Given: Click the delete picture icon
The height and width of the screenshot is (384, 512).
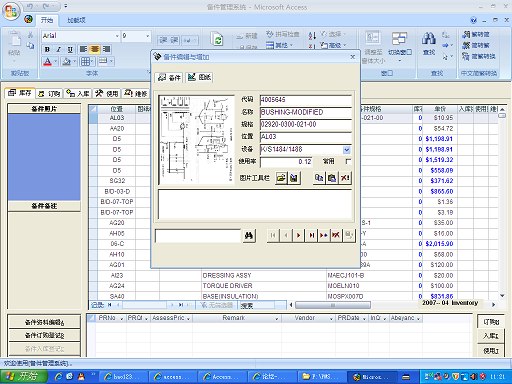Looking at the screenshot, I should click(344, 178).
